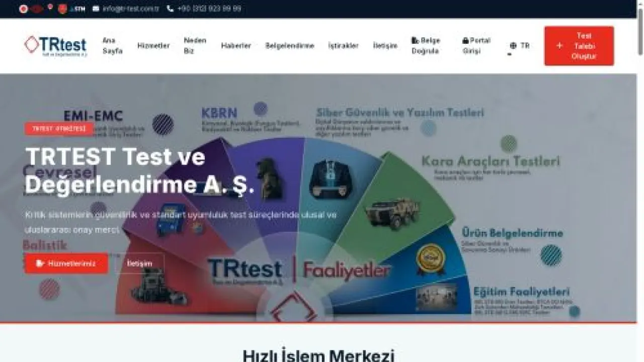Screen dimensions: 644x362
Task: Click the envelope email icon in top bar
Action: pyautogui.click(x=96, y=9)
